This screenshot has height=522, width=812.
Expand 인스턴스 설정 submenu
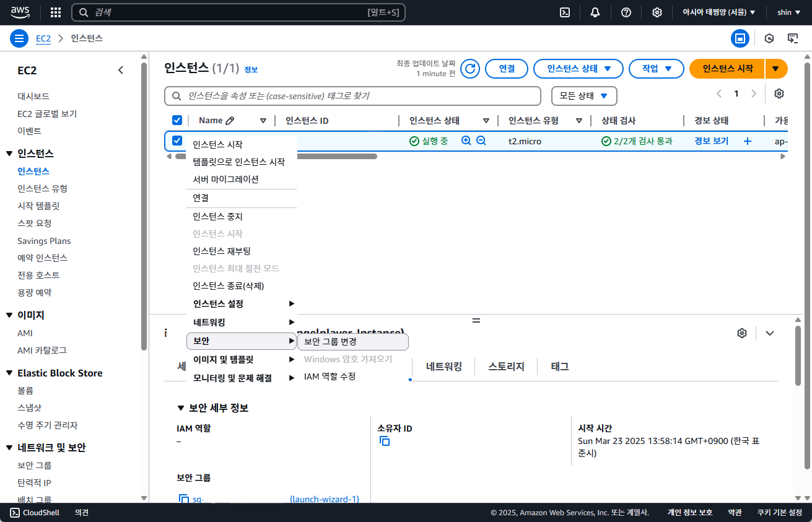tap(241, 304)
